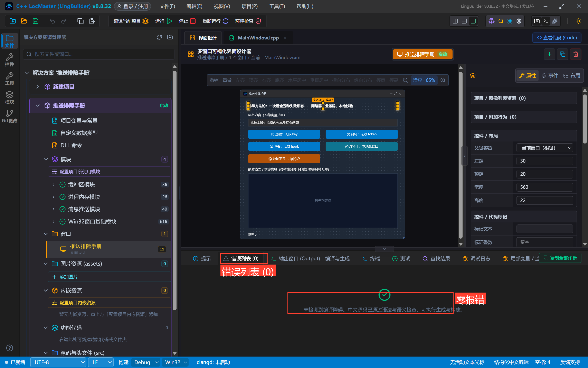
Task: Select the single pane layout icon
Action: tap(473, 21)
